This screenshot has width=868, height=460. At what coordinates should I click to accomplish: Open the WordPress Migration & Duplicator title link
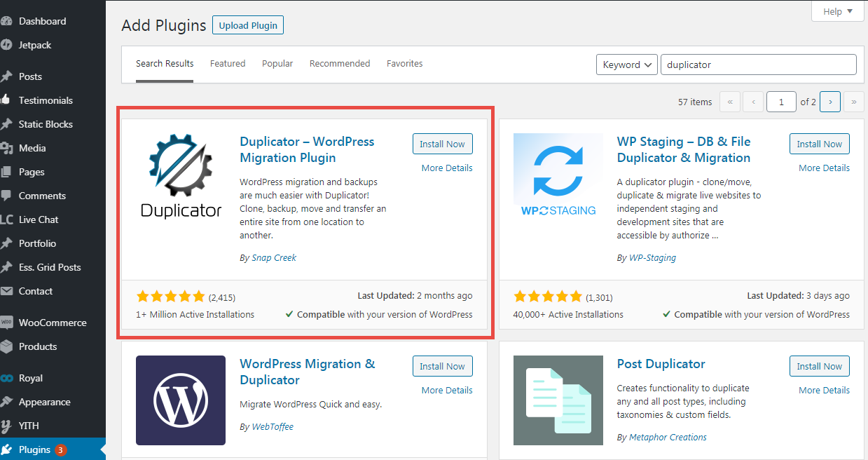click(x=307, y=372)
